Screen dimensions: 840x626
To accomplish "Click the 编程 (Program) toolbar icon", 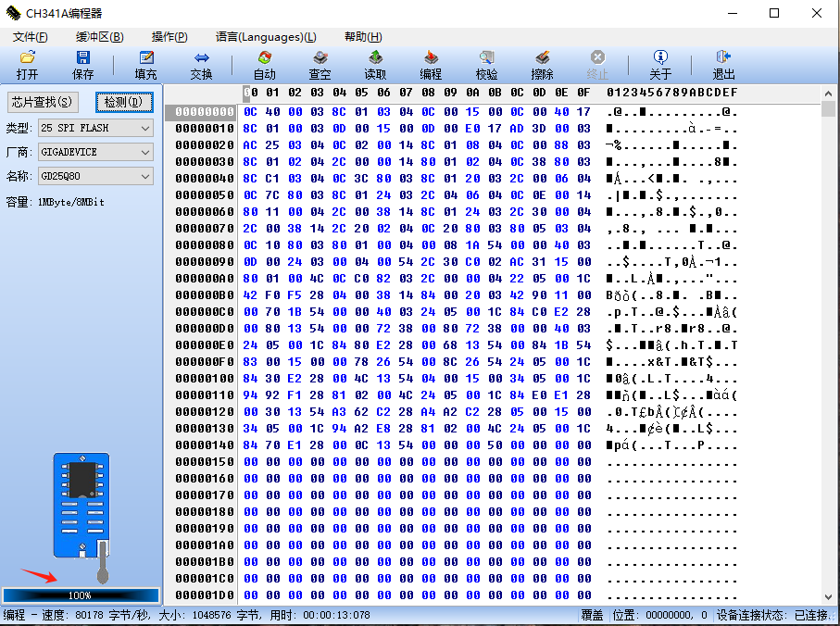I will [431, 65].
